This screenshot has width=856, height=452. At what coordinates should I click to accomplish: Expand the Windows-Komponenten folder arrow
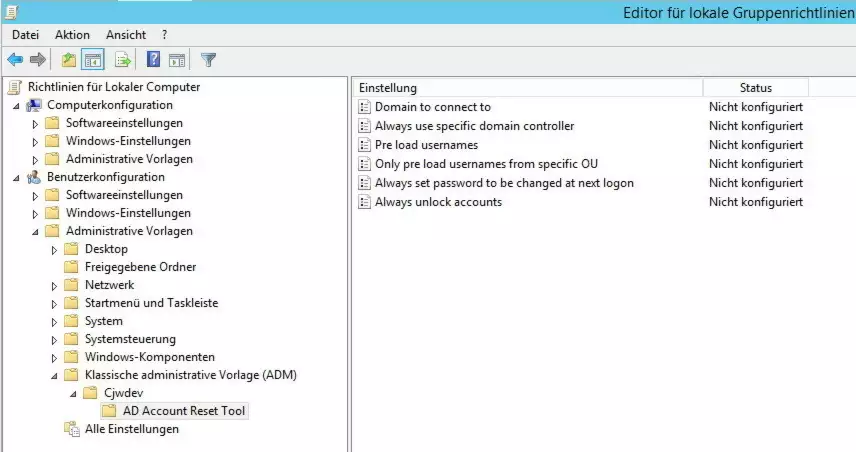[54, 357]
